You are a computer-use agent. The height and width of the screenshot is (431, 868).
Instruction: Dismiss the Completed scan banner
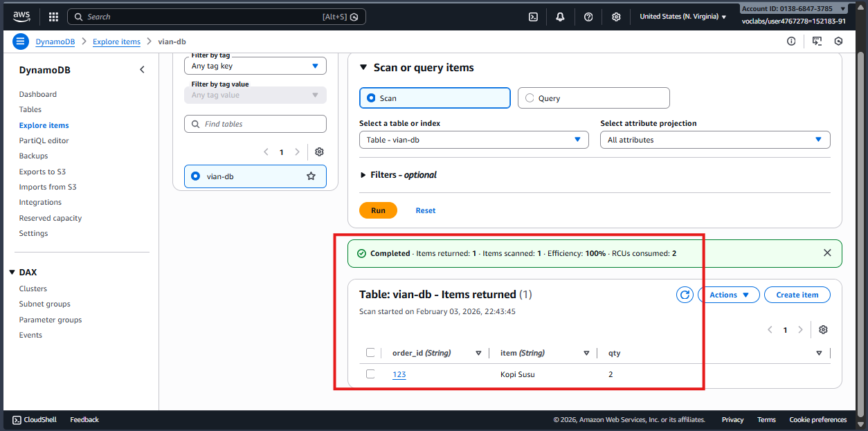(x=827, y=253)
